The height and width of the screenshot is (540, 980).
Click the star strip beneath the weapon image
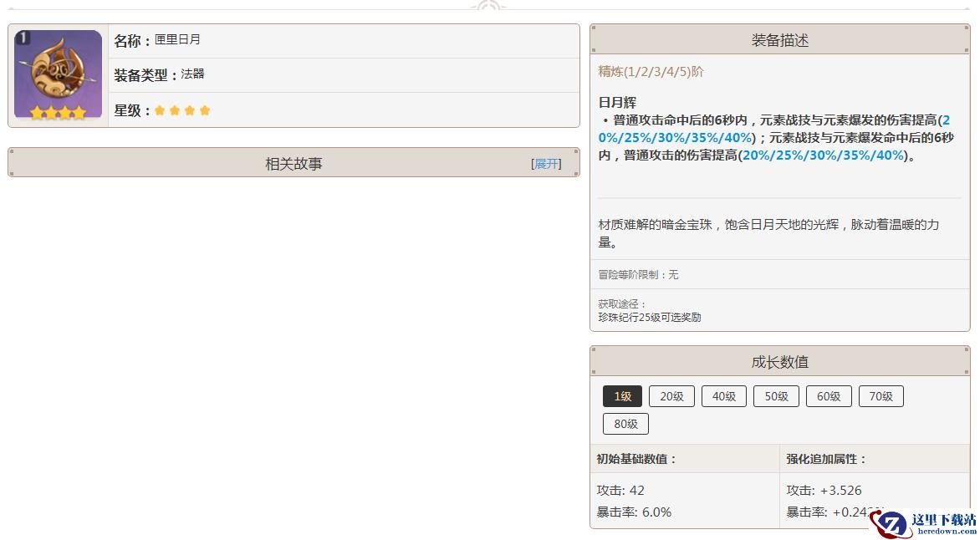[x=58, y=113]
